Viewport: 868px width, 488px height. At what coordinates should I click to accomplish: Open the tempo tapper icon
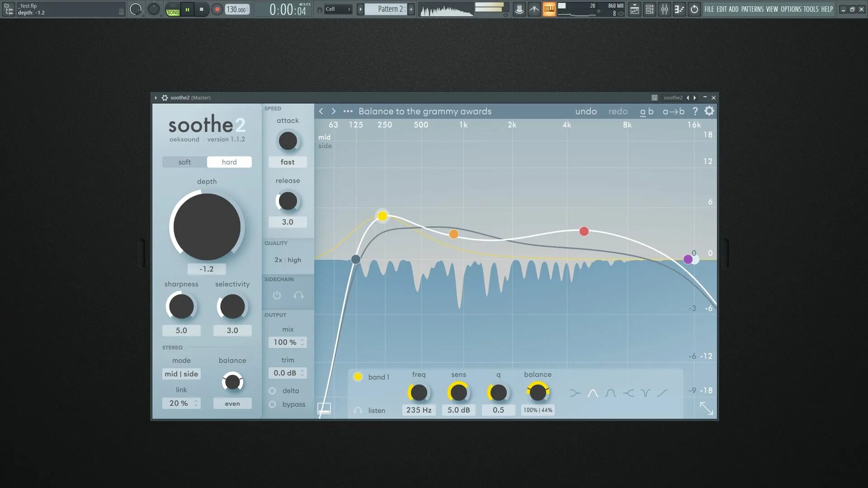pyautogui.click(x=534, y=9)
